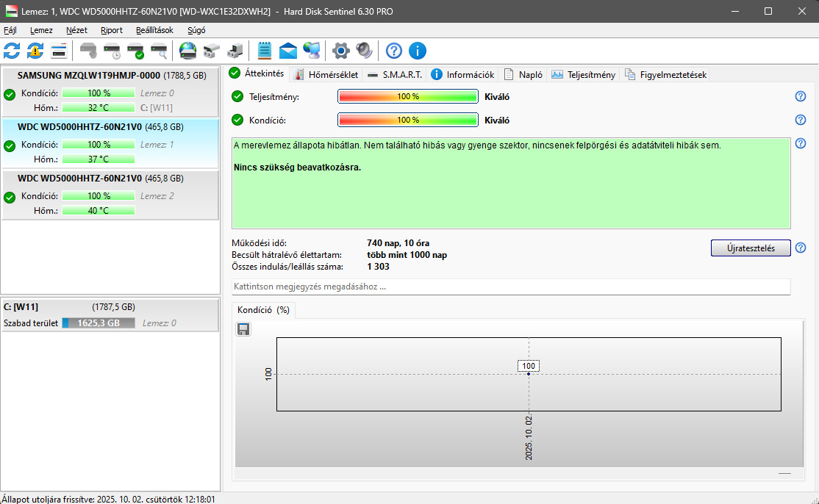The width and height of the screenshot is (819, 504).
Task: Switch to the Hőmérséklet tab
Action: pyautogui.click(x=326, y=75)
